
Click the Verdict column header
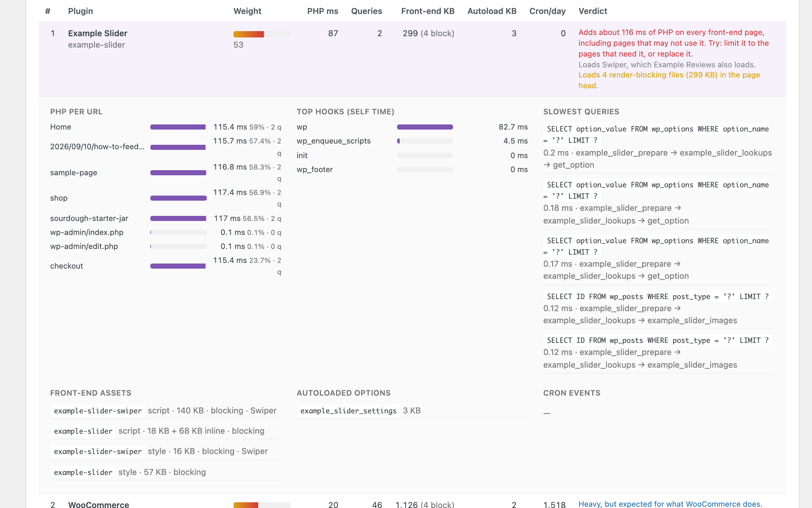tap(593, 11)
